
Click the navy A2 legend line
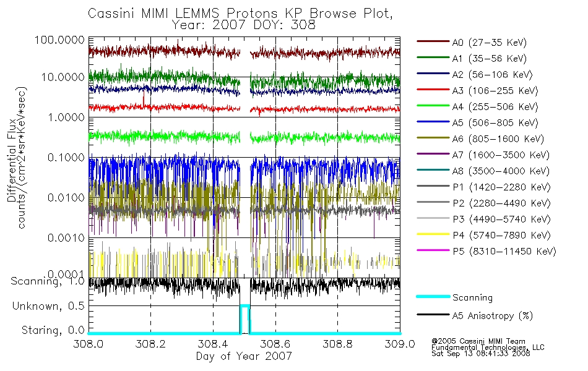coord(433,74)
